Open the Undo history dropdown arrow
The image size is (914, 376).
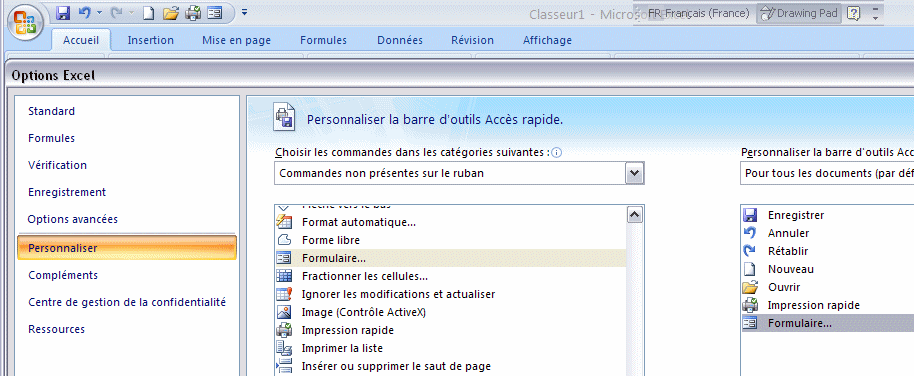tap(99, 12)
